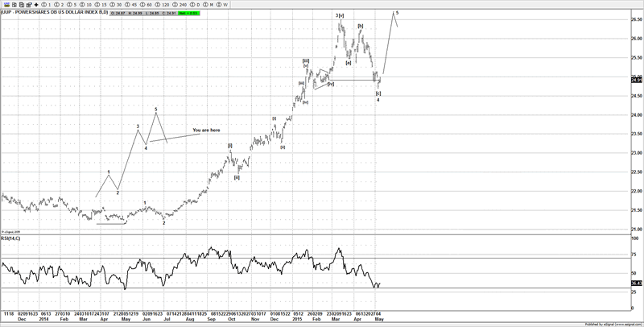Switch to the 30-minute interval
Image resolution: width=644 pixels, height=327 pixels.
[115, 5]
